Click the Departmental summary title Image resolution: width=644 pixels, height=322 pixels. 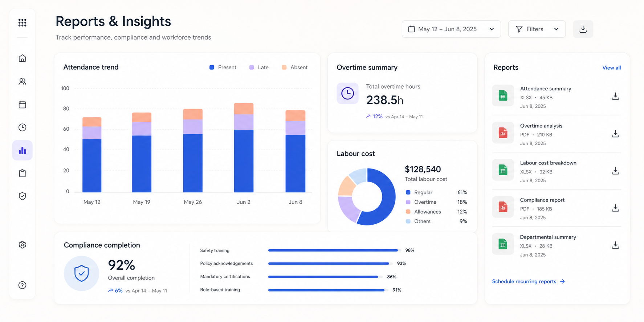(x=548, y=237)
